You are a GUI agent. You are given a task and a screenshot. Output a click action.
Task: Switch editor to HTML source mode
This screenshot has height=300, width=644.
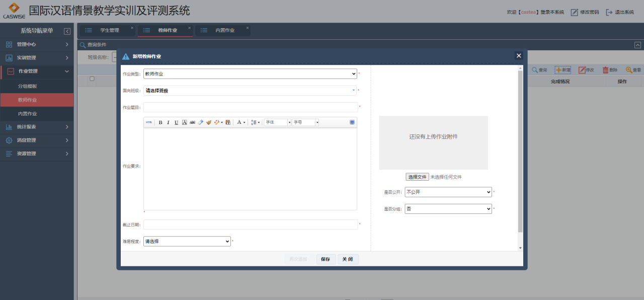click(x=149, y=122)
